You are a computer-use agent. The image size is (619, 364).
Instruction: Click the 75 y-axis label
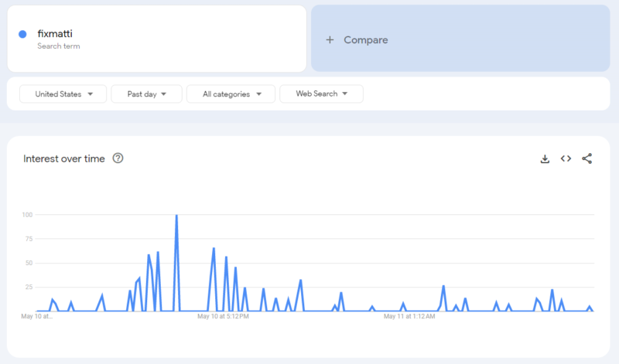[29, 239]
